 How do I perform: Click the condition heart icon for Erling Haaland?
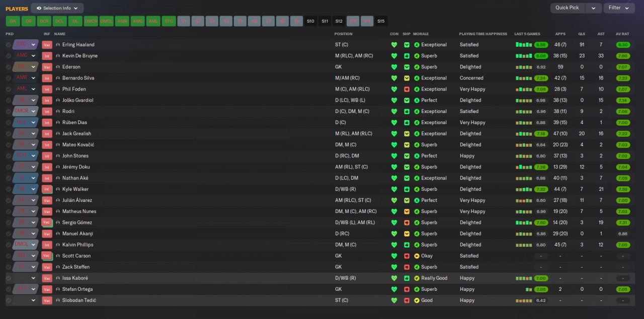click(x=394, y=45)
